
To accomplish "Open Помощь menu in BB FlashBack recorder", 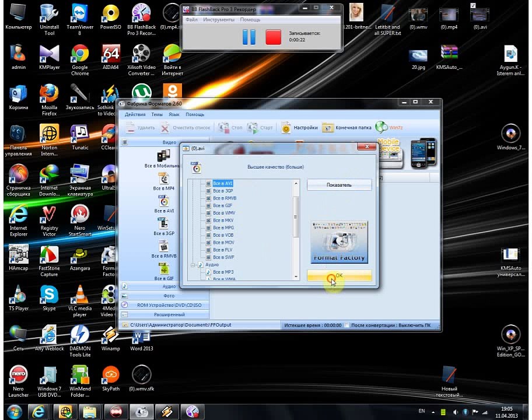I will coord(250,20).
